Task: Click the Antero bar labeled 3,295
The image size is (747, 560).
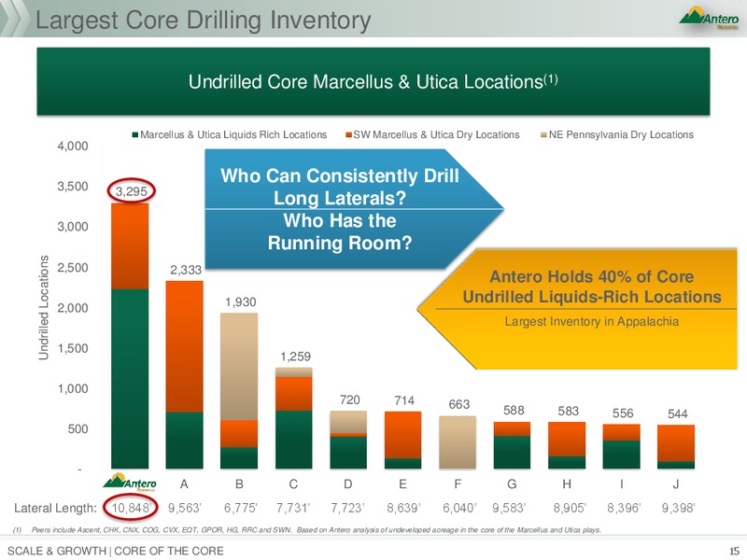Action: 130,336
